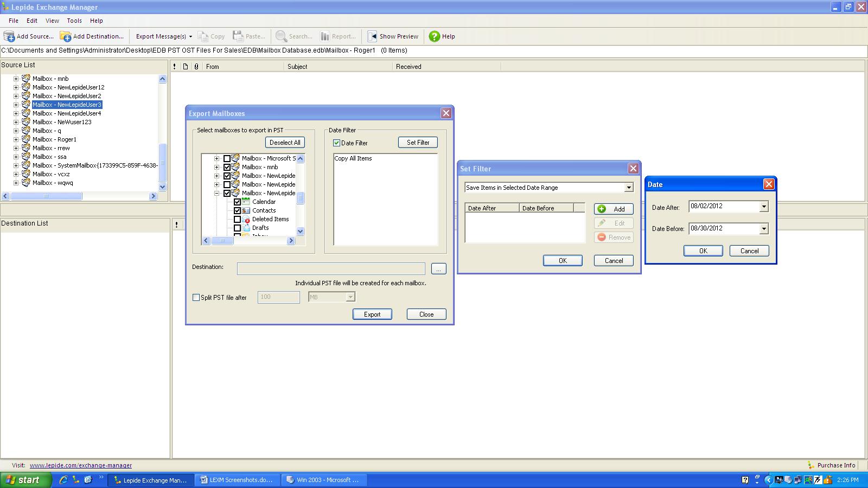Click the Search toolbar icon
This screenshot has width=868, height=488.
point(281,36)
